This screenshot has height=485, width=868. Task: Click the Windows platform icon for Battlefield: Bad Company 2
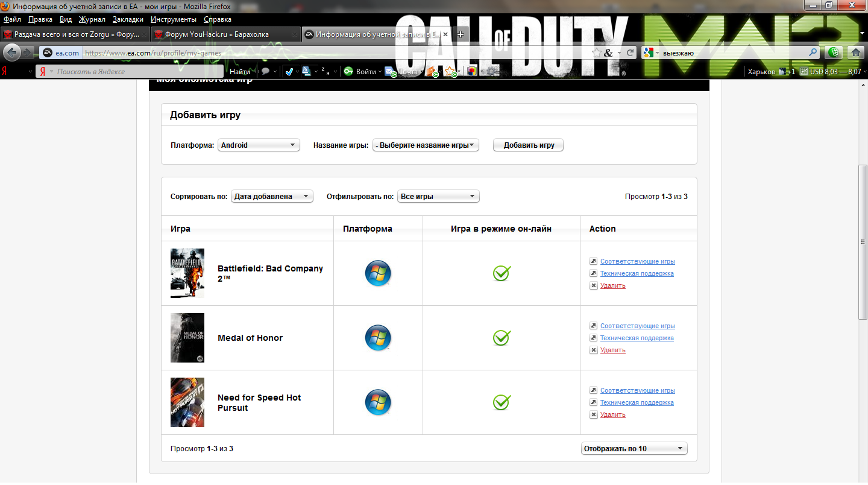coord(378,273)
